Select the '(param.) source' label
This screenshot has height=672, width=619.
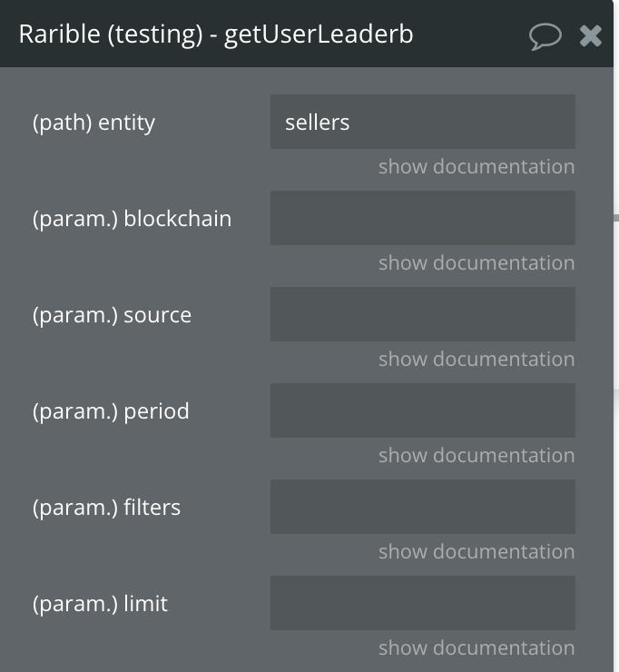112,315
